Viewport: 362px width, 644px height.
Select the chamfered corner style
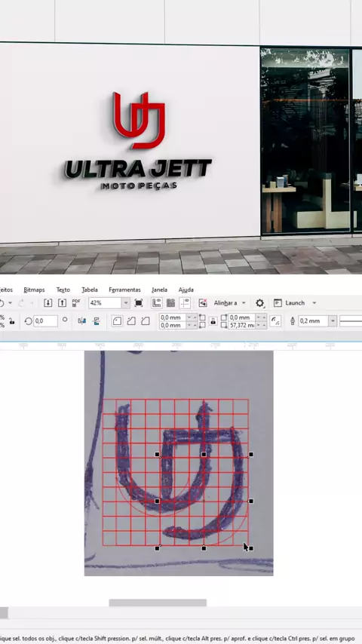coord(146,321)
